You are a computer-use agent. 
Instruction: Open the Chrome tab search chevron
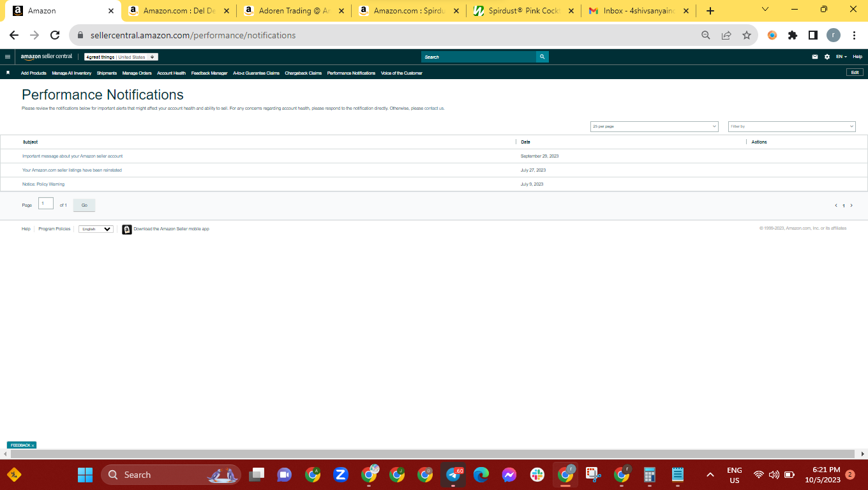(765, 10)
